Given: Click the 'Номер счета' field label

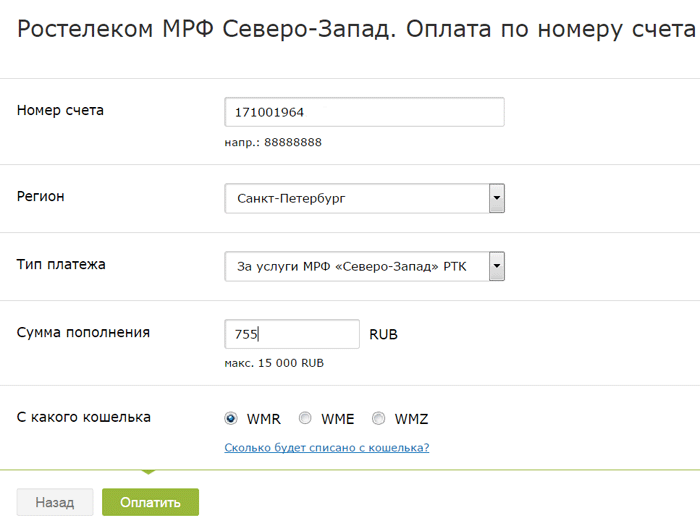Looking at the screenshot, I should click(x=60, y=110).
